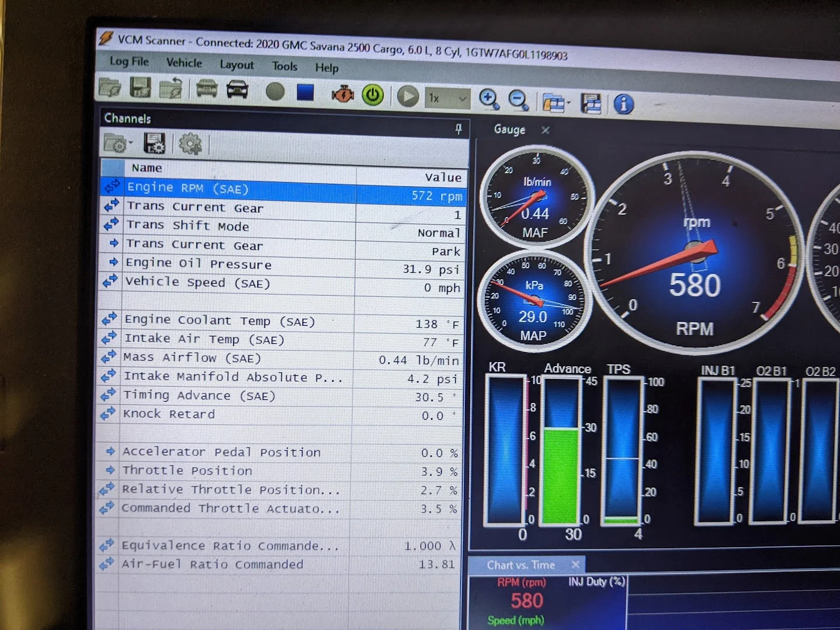Viewport: 840px width, 630px height.
Task: Open log file folder icon in toolbar
Action: coord(109,87)
